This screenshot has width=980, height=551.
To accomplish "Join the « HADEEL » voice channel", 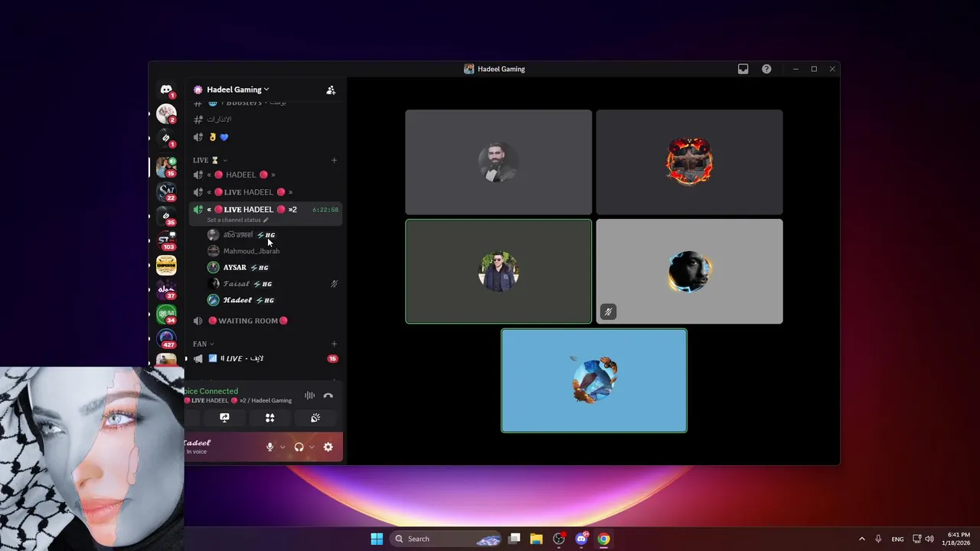I will click(265, 174).
